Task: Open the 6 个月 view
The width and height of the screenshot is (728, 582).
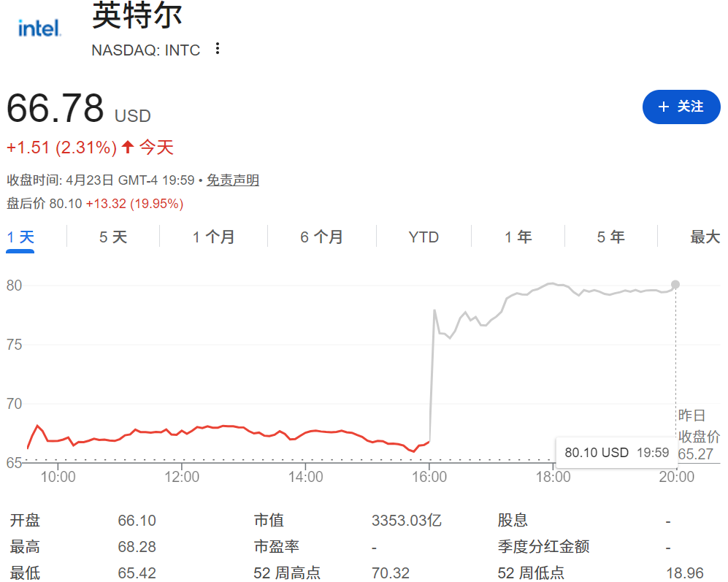Action: (x=321, y=237)
